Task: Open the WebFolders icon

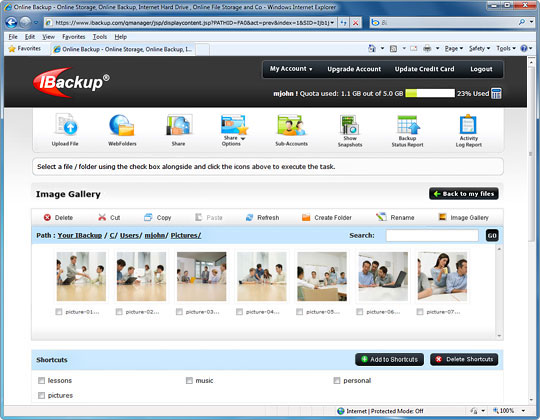Action: [x=122, y=130]
